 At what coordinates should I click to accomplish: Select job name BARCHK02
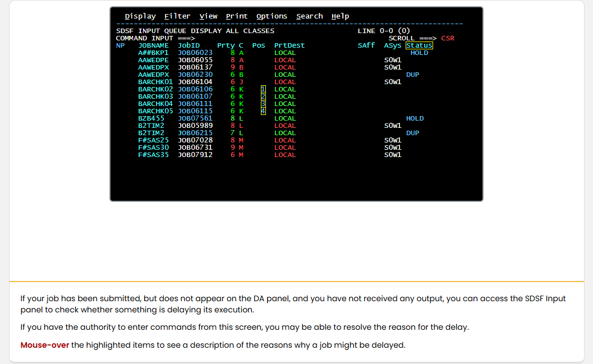click(155, 89)
